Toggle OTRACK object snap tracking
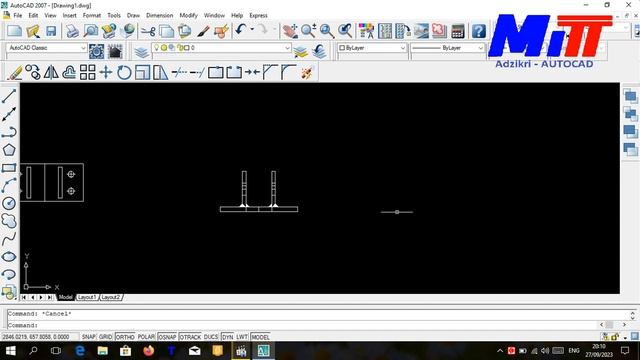The height and width of the screenshot is (360, 640). (x=190, y=337)
